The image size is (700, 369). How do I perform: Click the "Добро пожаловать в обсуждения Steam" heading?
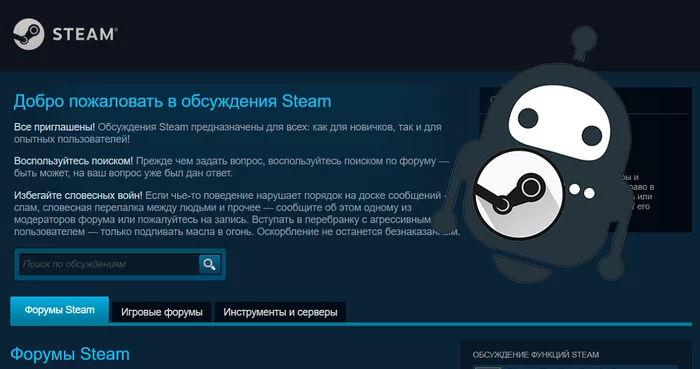click(172, 101)
